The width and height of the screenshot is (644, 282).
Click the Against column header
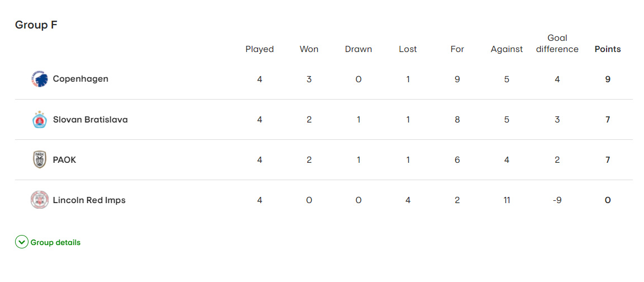(507, 49)
